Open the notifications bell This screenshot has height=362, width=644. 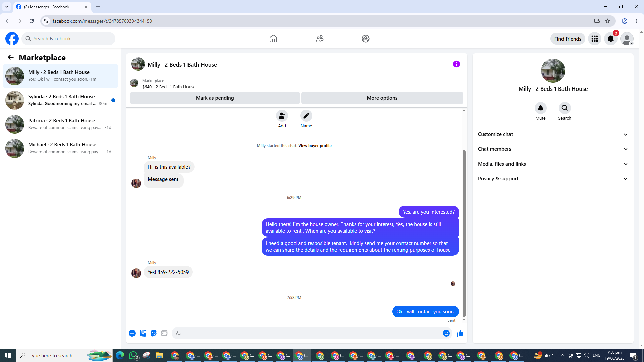(611, 39)
